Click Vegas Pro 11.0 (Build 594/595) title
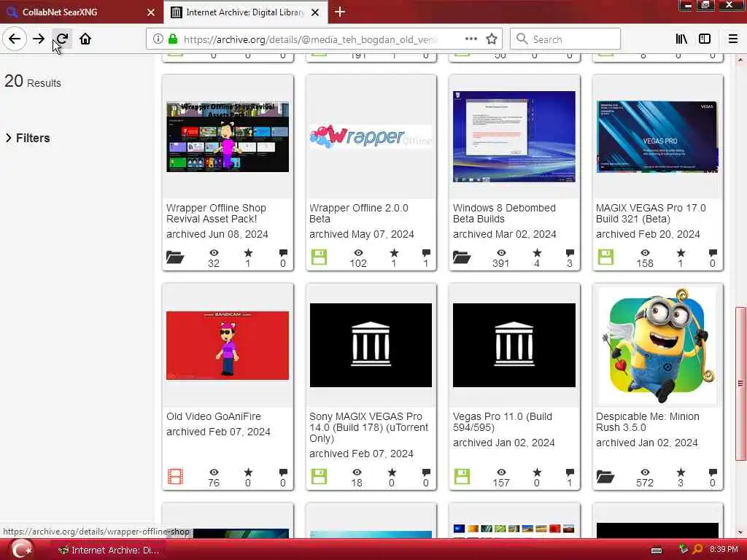This screenshot has width=747, height=560. 502,422
